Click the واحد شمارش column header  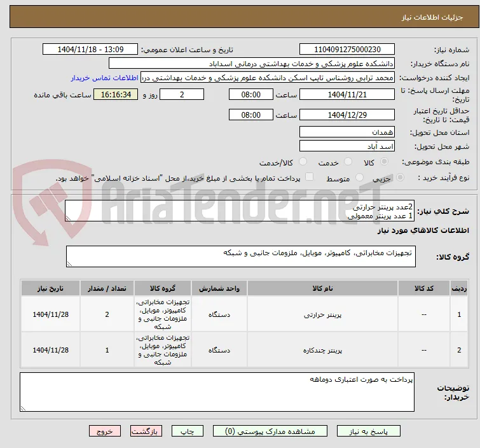219,288
